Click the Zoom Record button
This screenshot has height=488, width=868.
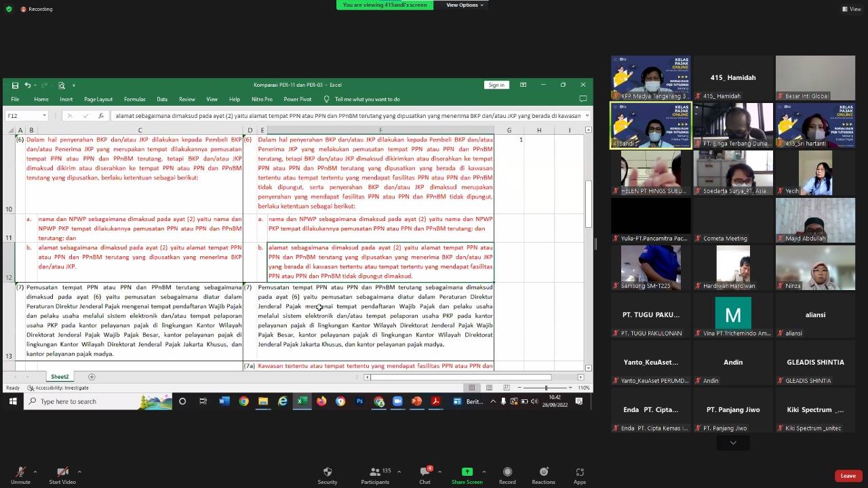point(507,475)
